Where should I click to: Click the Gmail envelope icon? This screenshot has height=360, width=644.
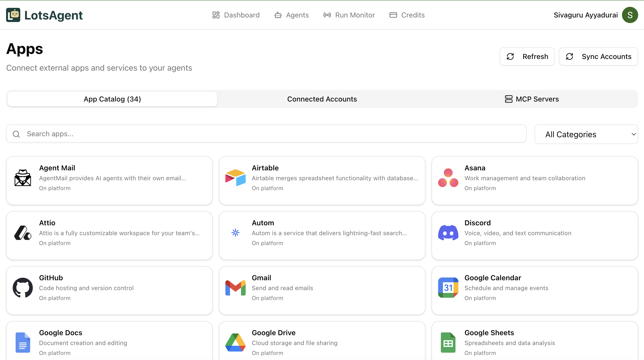[x=235, y=288]
